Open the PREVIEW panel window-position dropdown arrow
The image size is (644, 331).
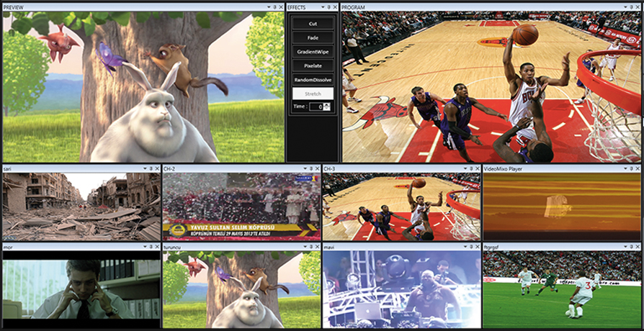pos(269,7)
